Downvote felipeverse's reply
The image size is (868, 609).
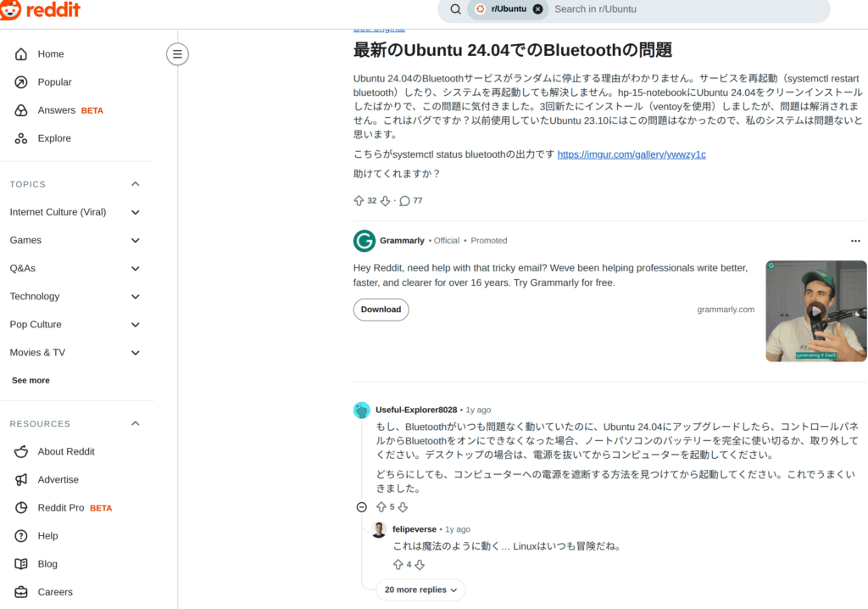click(419, 565)
